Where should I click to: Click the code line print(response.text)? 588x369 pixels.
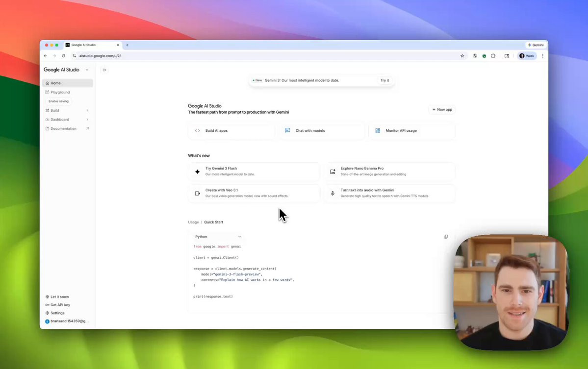pos(213,296)
